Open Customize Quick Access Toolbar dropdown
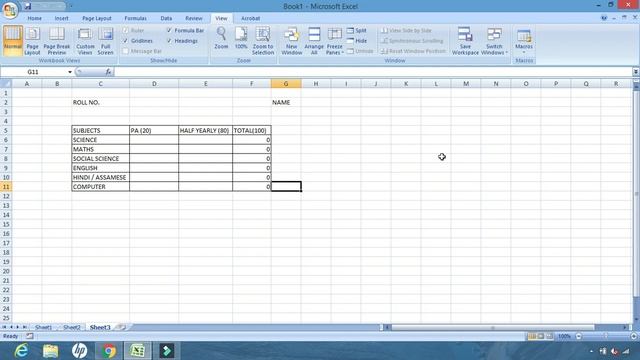 71,6
